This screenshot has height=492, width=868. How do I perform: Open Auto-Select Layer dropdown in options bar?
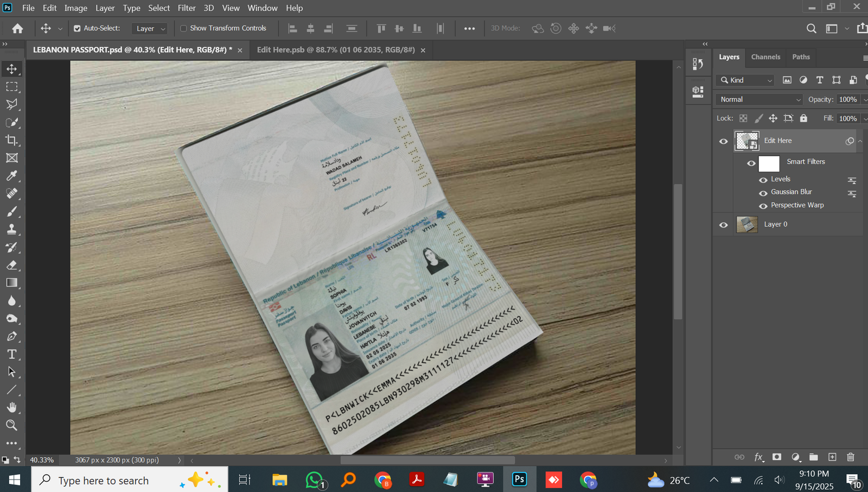[150, 29]
